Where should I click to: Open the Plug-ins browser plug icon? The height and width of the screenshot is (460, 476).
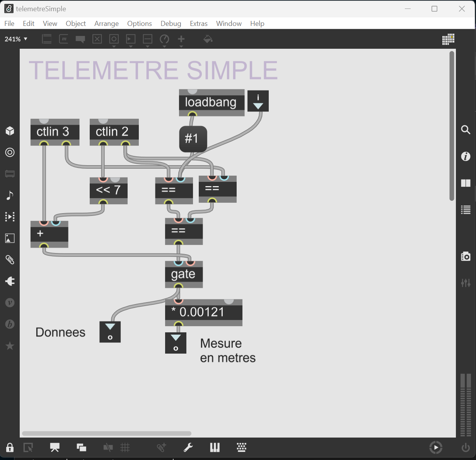point(10,281)
